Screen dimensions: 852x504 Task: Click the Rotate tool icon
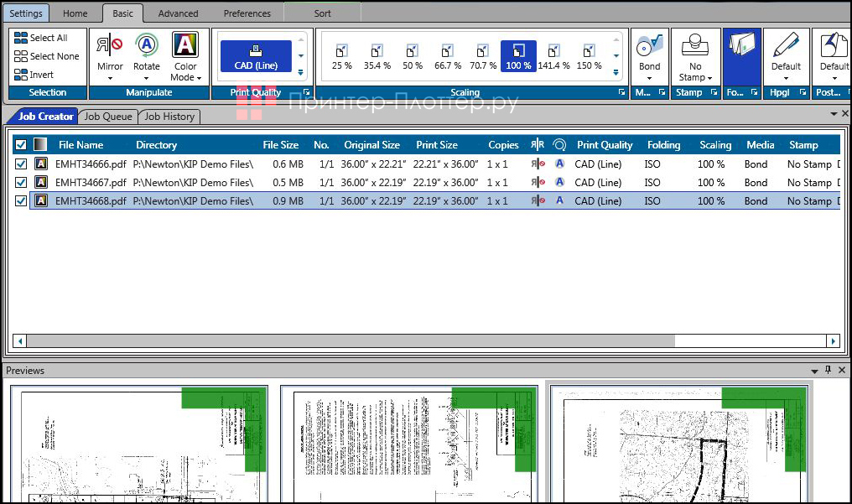pos(147,46)
